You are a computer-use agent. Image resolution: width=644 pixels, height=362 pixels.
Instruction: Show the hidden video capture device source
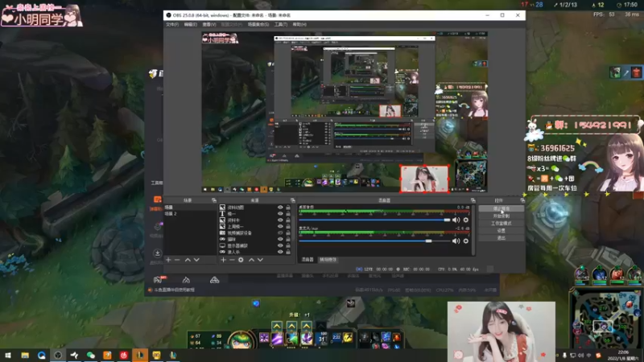[x=280, y=232]
